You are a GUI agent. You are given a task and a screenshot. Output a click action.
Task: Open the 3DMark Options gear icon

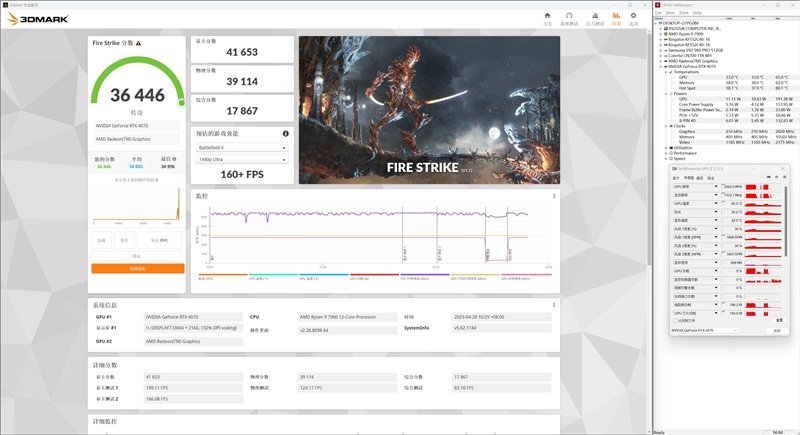click(x=633, y=16)
